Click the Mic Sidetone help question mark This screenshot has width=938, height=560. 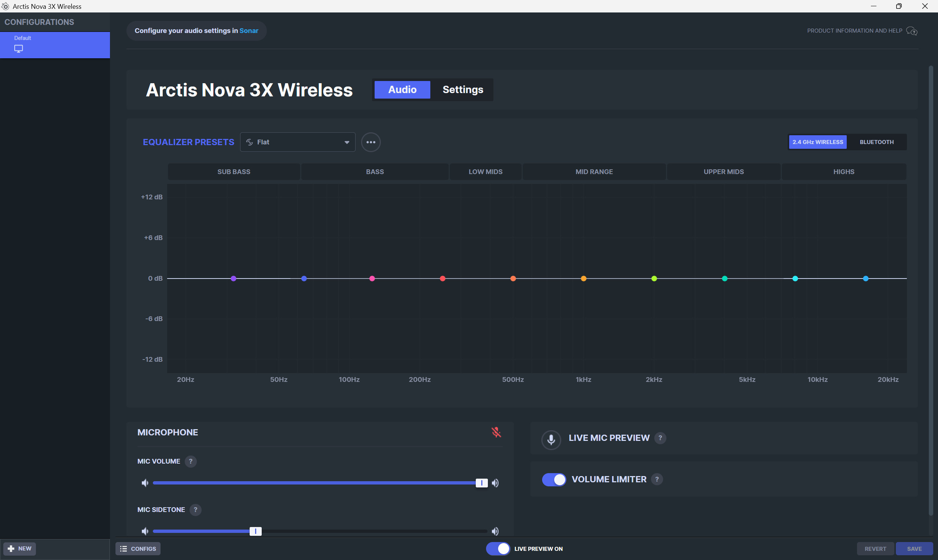[195, 510]
